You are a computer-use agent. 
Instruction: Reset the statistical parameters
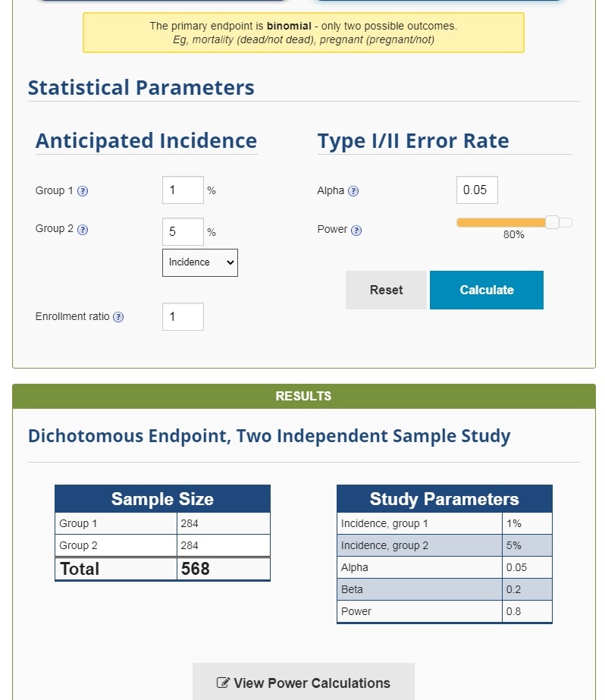coord(386,290)
